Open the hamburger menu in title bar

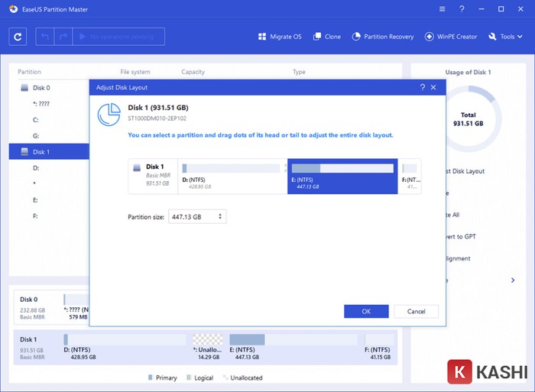click(x=443, y=9)
